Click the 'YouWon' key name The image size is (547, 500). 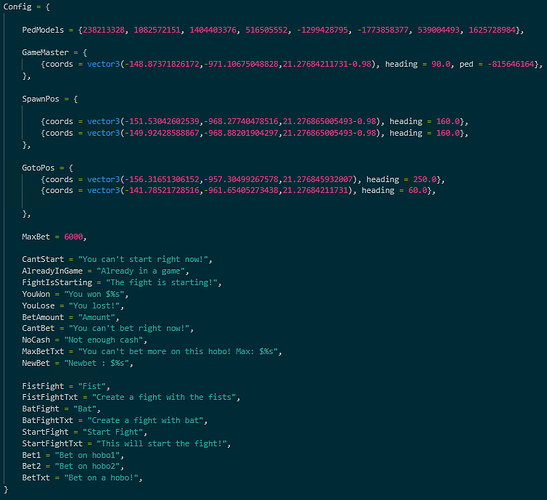[x=36, y=294]
